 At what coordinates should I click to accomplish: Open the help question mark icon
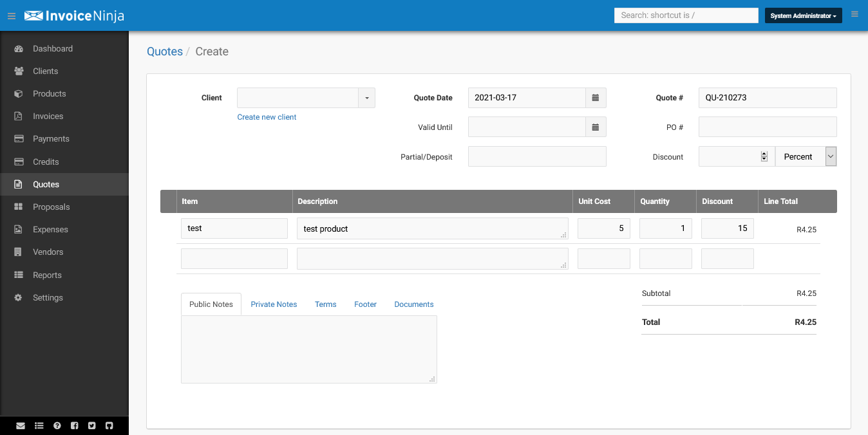(57, 425)
